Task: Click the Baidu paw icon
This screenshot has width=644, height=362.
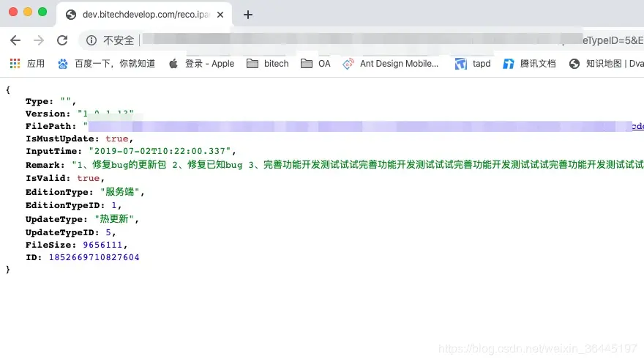Action: point(62,64)
